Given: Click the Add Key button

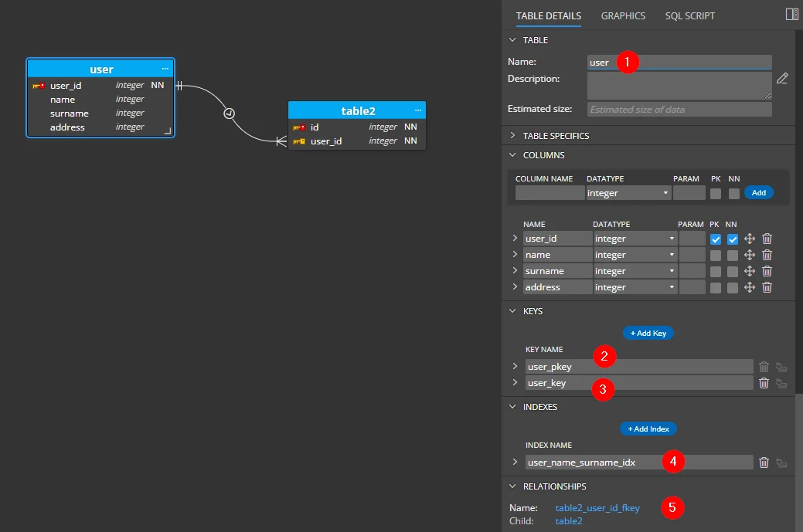Looking at the screenshot, I should tap(648, 333).
